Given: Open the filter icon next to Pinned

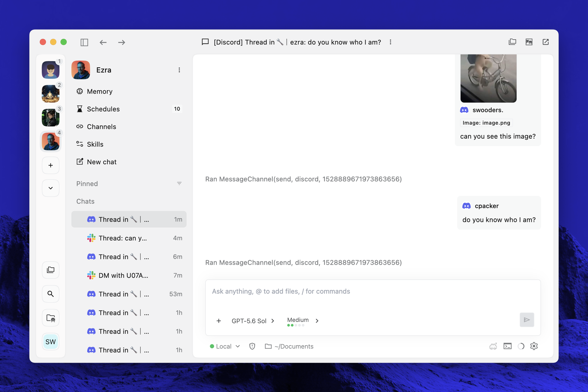Looking at the screenshot, I should [179, 184].
